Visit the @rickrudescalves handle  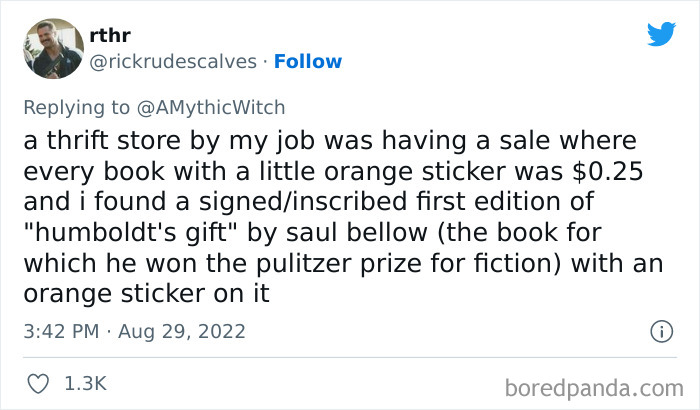[x=177, y=61]
